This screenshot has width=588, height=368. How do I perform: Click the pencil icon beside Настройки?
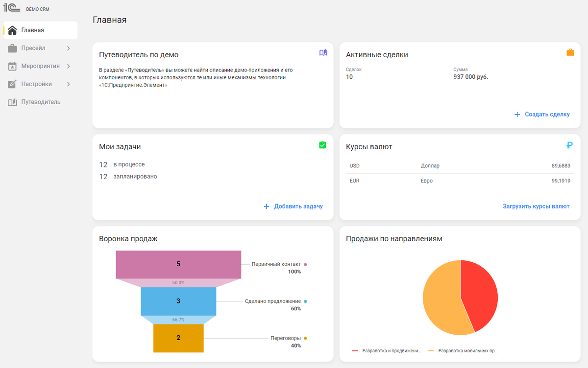[x=12, y=84]
